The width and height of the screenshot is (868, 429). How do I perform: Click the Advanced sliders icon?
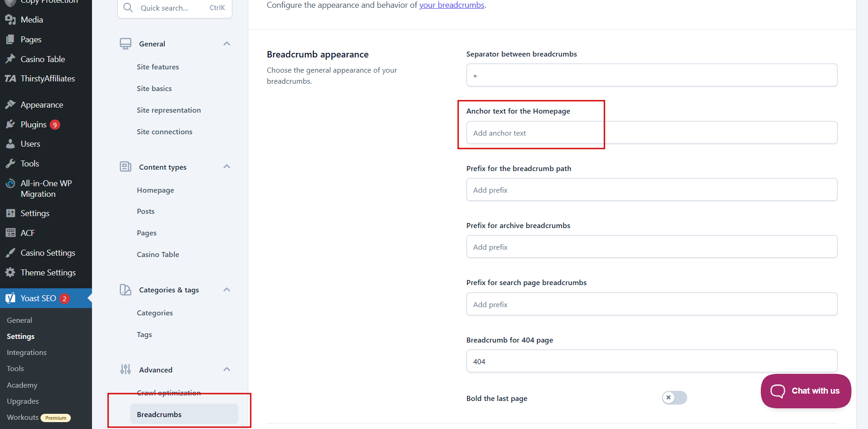(x=126, y=370)
